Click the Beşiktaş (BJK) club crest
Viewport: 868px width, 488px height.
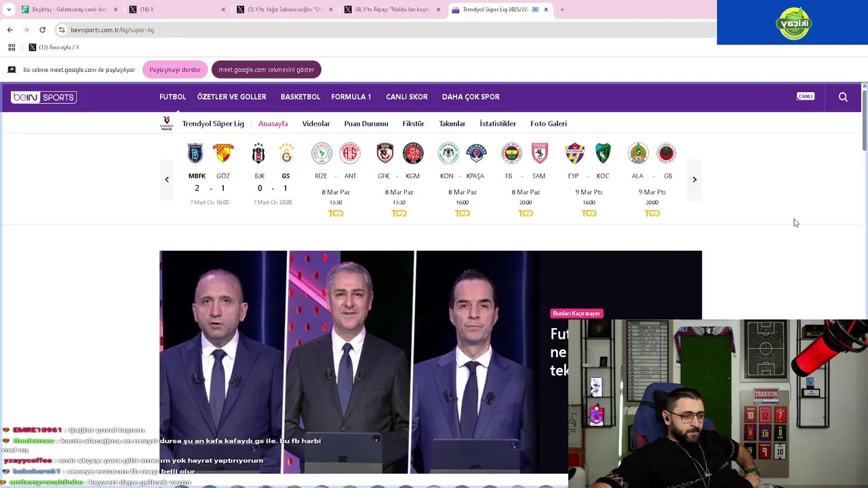tap(258, 153)
